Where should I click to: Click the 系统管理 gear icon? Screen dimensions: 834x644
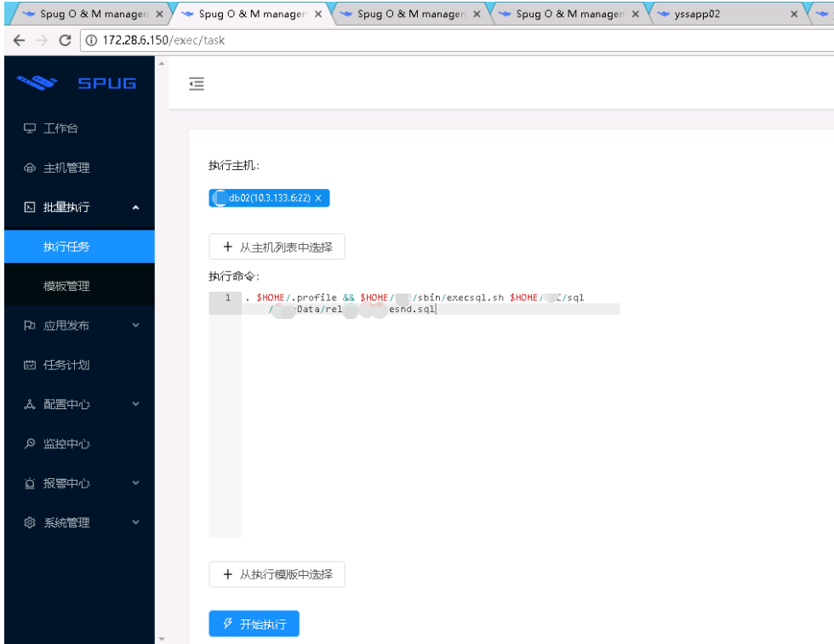(30, 522)
